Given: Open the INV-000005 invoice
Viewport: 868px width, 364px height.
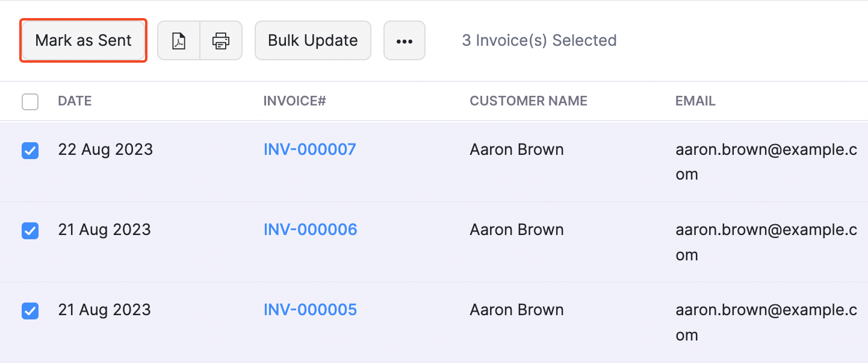Looking at the screenshot, I should point(310,310).
